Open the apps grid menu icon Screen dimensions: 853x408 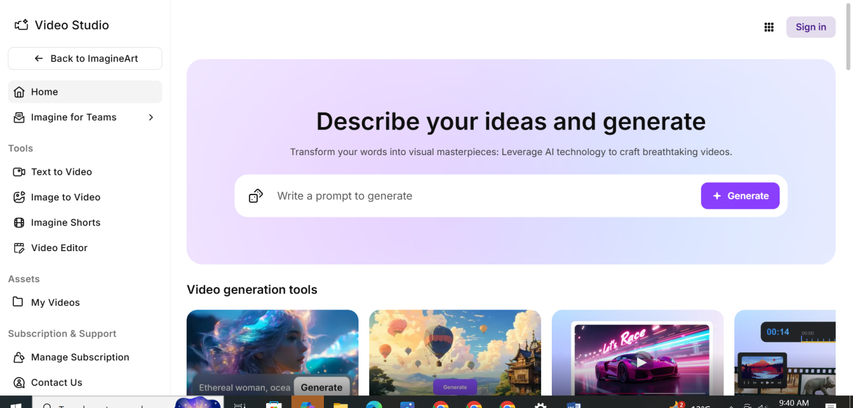click(769, 27)
